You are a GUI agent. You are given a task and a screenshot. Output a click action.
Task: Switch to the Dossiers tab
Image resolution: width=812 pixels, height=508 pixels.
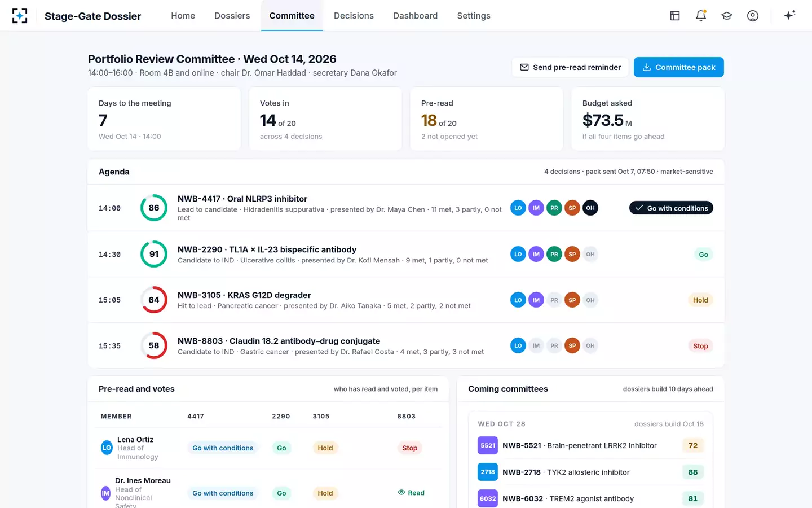click(232, 16)
